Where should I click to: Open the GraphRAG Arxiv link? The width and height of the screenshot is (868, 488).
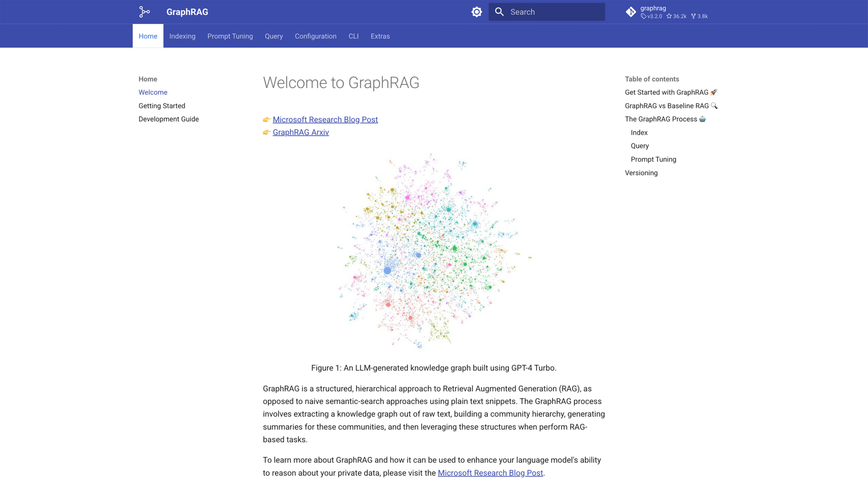(x=301, y=132)
